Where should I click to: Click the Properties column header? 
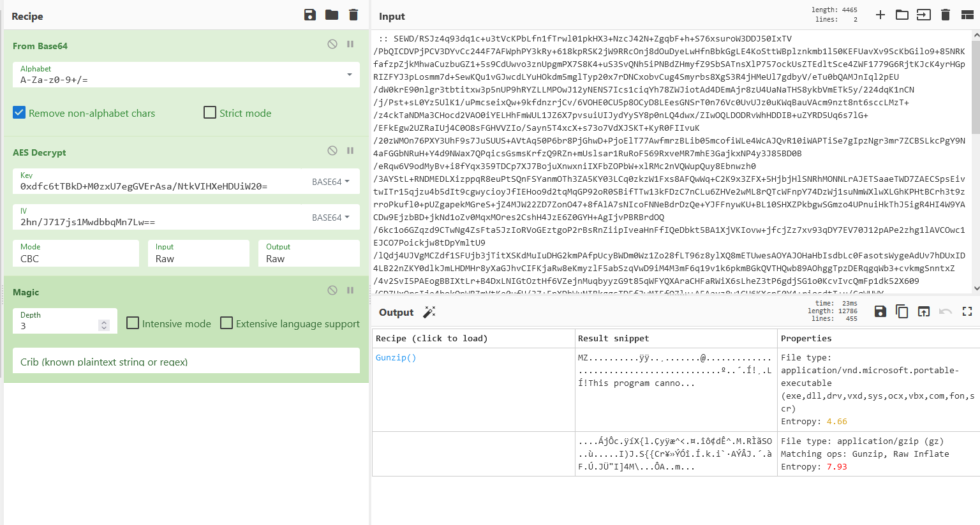pos(806,338)
